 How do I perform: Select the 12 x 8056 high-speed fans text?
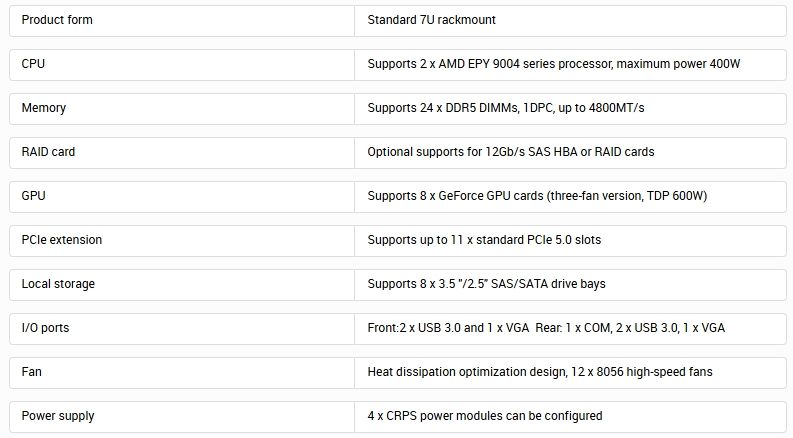[x=539, y=372]
